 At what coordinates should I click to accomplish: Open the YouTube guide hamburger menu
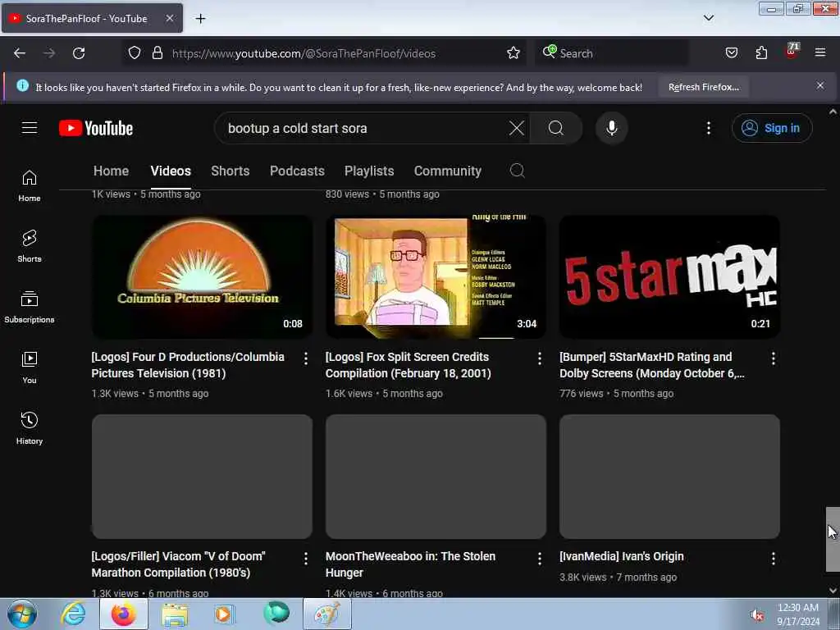30,127
